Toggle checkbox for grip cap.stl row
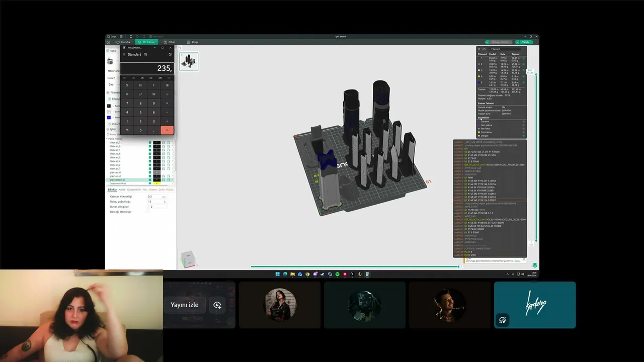The image size is (644, 362). tap(150, 172)
